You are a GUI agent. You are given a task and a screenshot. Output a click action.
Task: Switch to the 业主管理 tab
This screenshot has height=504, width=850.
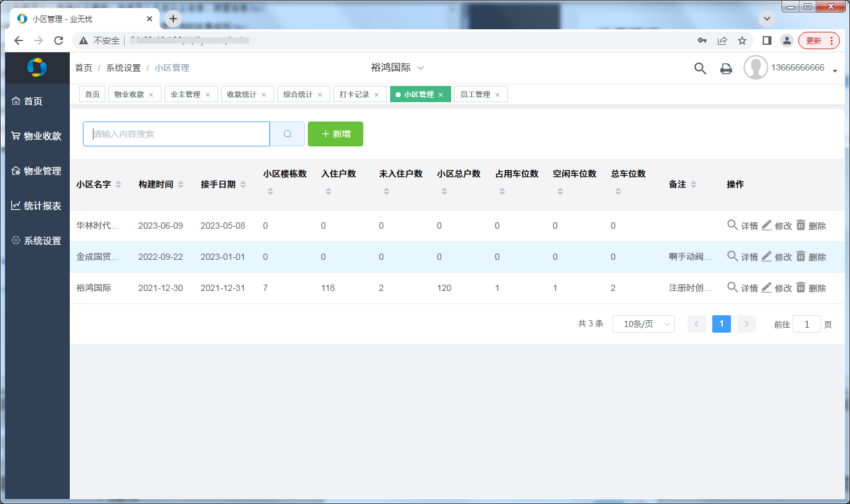pos(186,95)
